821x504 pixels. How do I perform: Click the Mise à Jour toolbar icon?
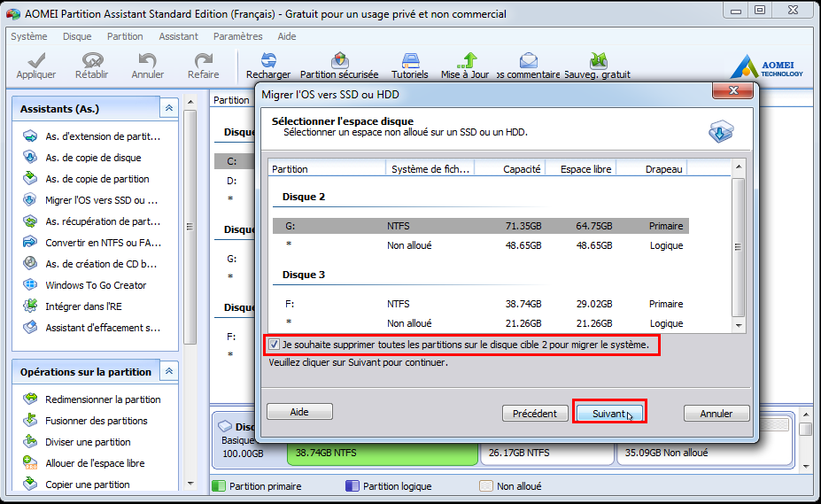click(x=467, y=61)
